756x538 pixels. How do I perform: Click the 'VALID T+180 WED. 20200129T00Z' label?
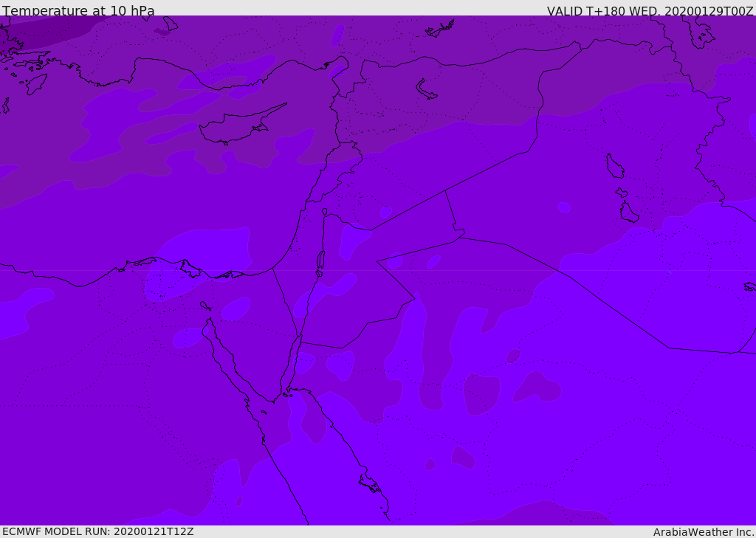650,11
